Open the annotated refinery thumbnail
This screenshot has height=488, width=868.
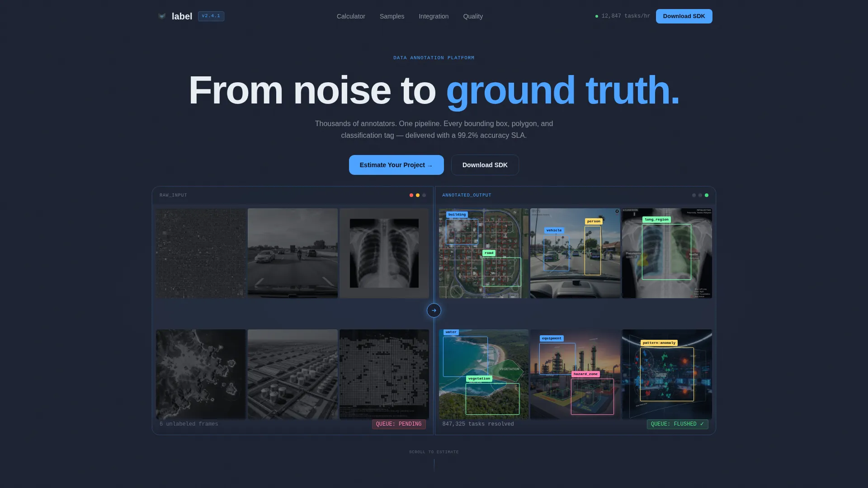tap(575, 374)
